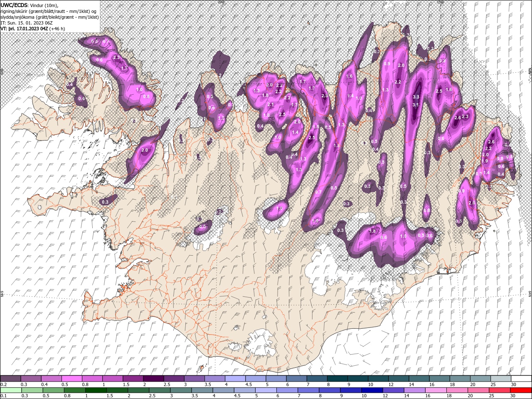Click the 'Vindur (10m)' header text
Screen dimensions: 532x399
(45, 5)
